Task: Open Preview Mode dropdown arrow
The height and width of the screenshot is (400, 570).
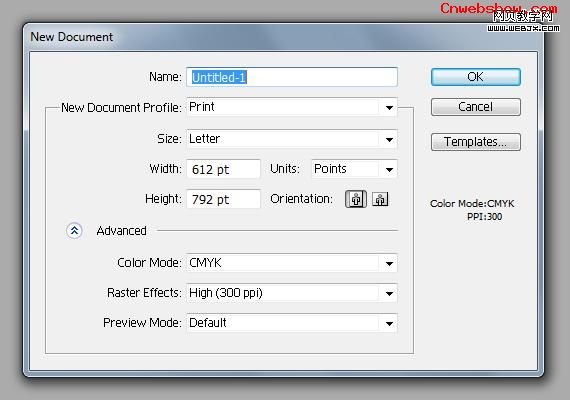Action: tap(389, 323)
